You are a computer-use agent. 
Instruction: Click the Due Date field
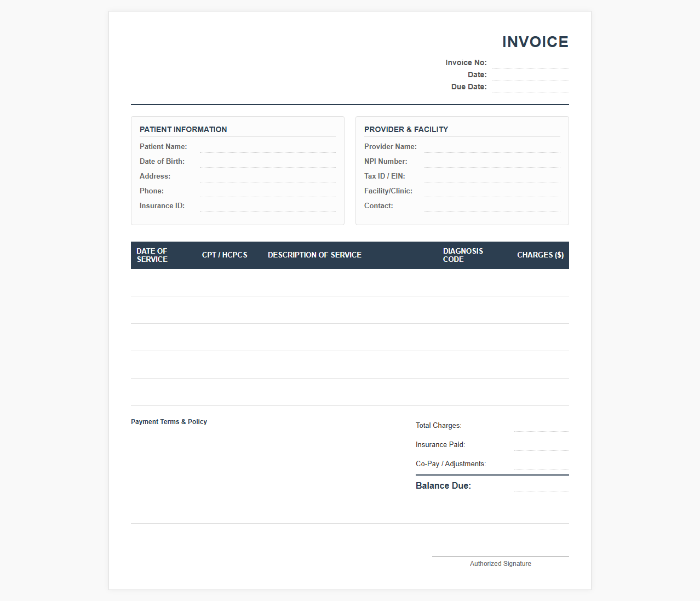(x=530, y=87)
